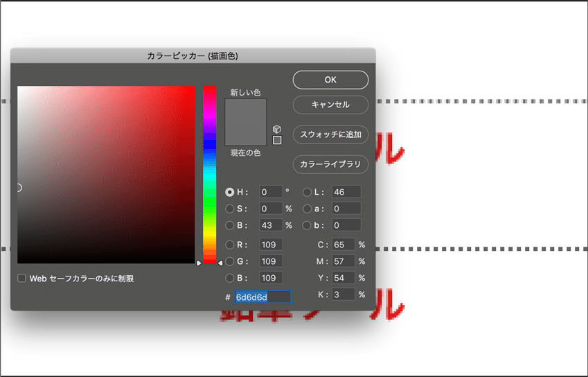This screenshot has width=588, height=377.
Task: Click the H degree input field
Action: tap(271, 192)
